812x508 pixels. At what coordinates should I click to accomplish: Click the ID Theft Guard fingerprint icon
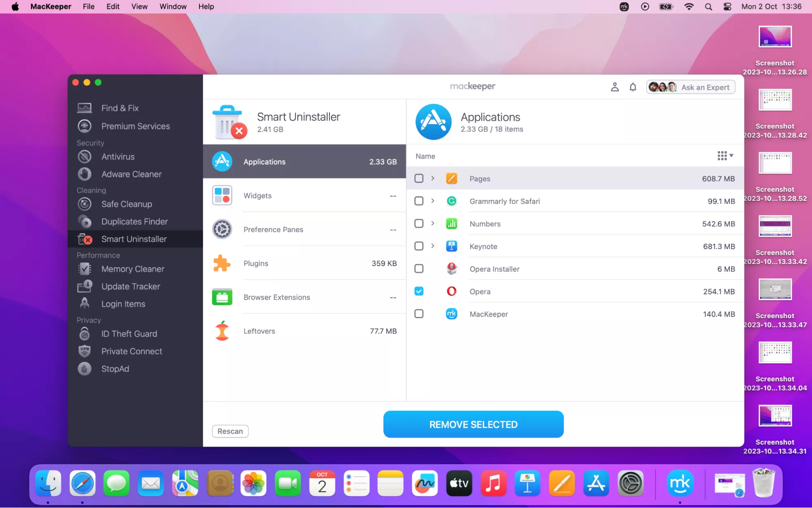click(x=84, y=334)
